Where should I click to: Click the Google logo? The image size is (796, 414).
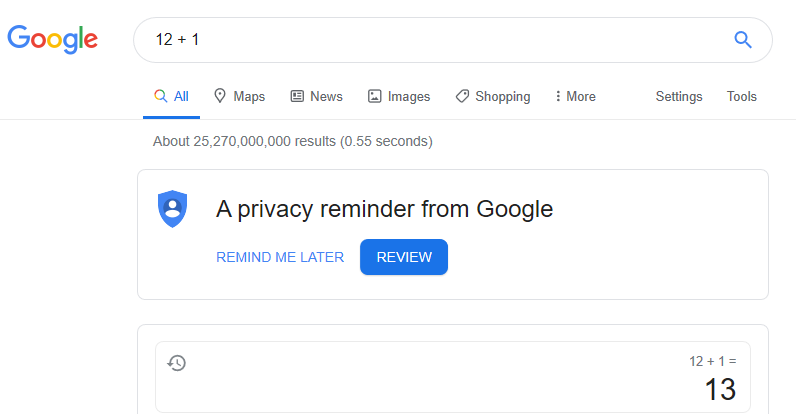[x=52, y=39]
